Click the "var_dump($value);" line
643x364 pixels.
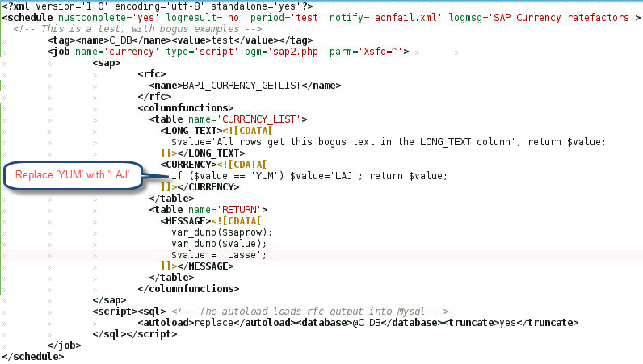point(219,244)
